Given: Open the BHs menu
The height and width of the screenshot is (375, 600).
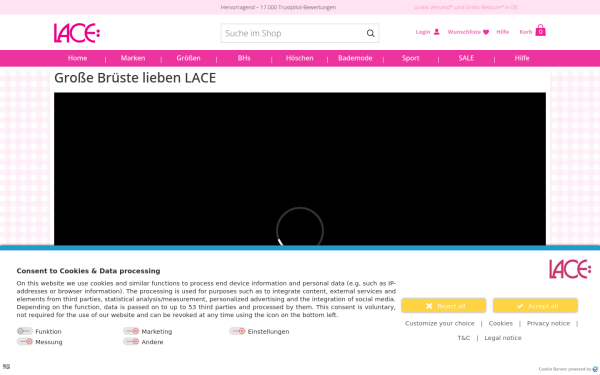Looking at the screenshot, I should click(244, 58).
